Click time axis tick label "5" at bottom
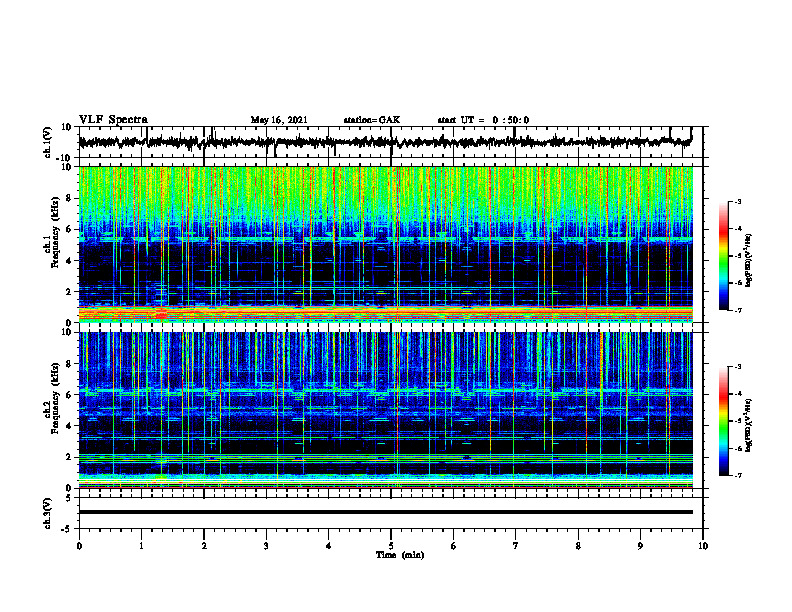Image resolution: width=792 pixels, height=612 pixels. pos(391,546)
